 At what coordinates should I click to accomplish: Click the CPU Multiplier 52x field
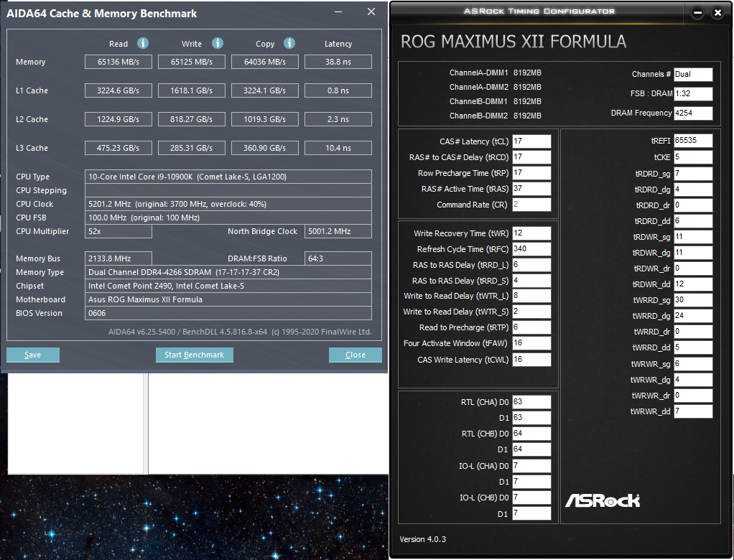coord(119,231)
